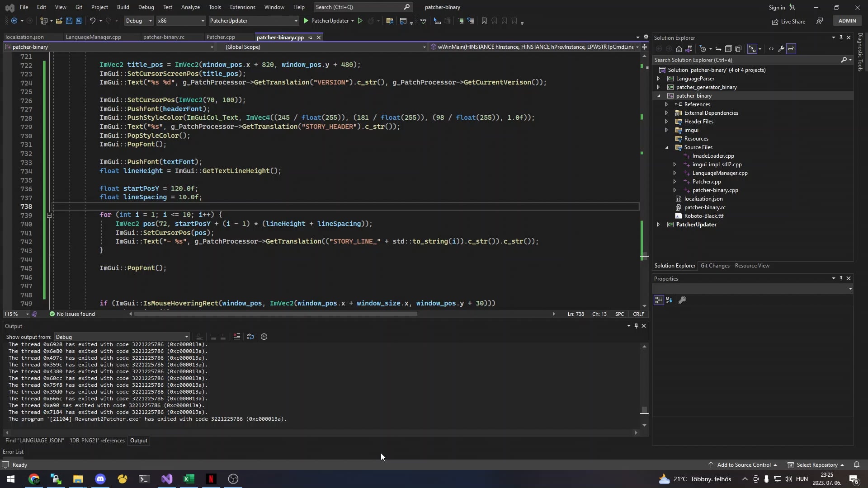Image resolution: width=868 pixels, height=488 pixels.
Task: Open the solution configuration Debug dropdown
Action: (138, 21)
